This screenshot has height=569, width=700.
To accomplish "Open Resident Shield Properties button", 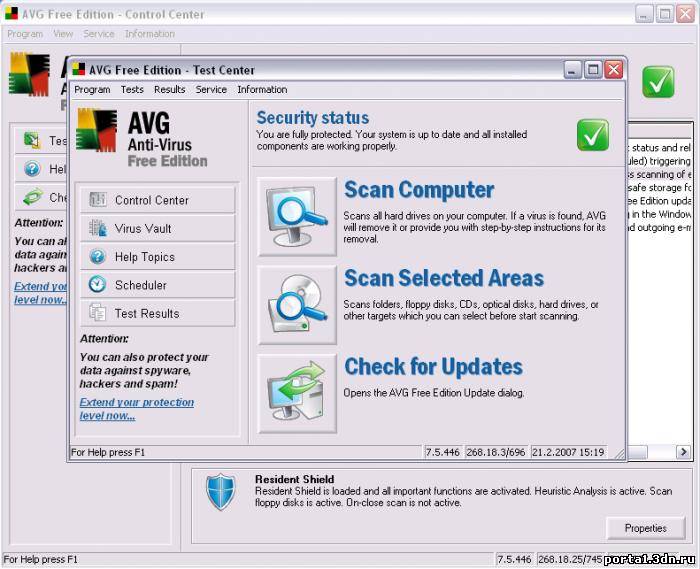I will pos(646,528).
